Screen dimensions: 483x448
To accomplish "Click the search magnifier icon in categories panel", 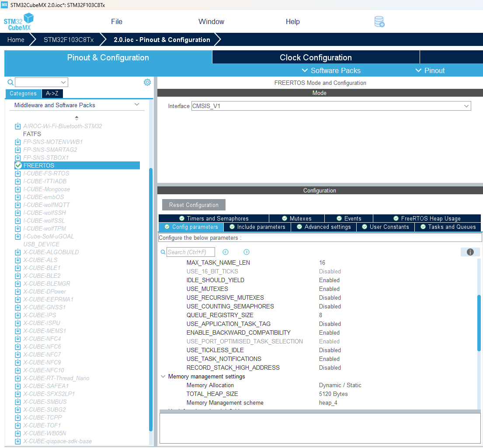I will click(10, 82).
